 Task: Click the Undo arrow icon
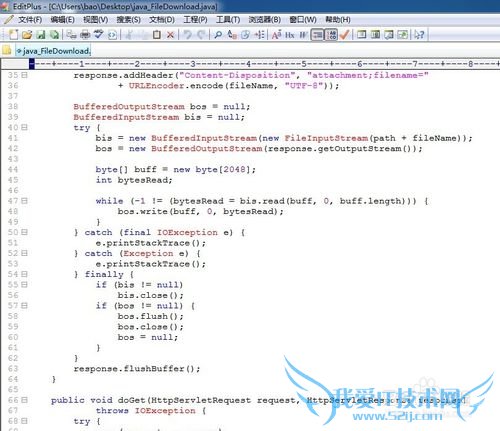(x=188, y=35)
